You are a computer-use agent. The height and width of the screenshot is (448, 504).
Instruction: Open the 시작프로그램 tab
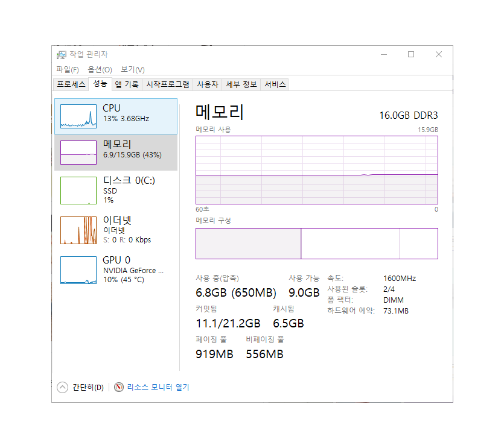point(168,84)
